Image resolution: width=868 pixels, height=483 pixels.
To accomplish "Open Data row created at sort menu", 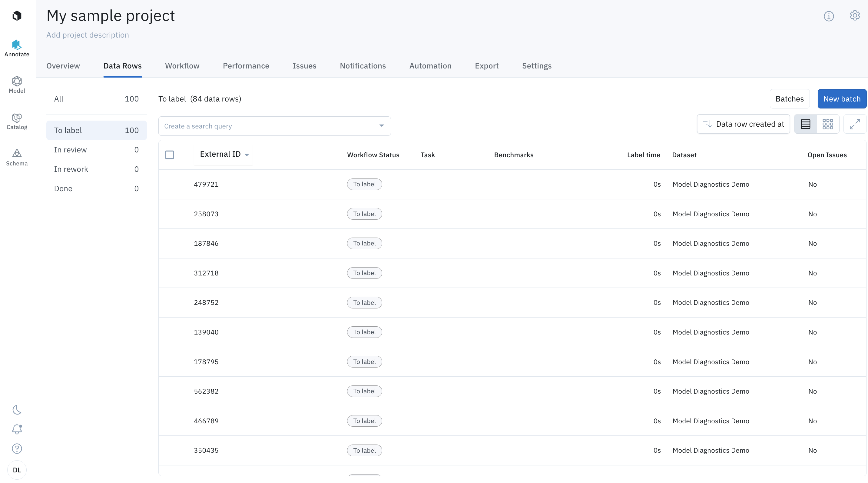I will coord(743,124).
